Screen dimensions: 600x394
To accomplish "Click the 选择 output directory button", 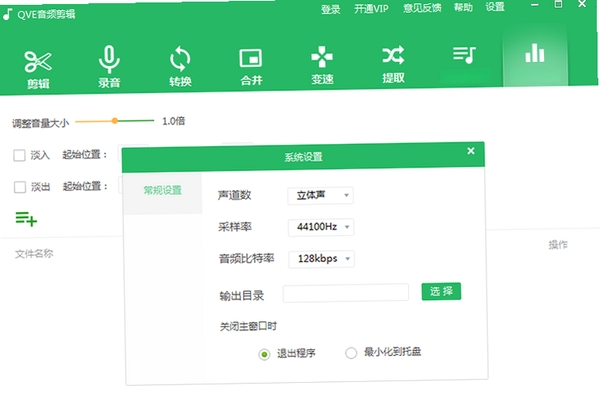I will 441,291.
